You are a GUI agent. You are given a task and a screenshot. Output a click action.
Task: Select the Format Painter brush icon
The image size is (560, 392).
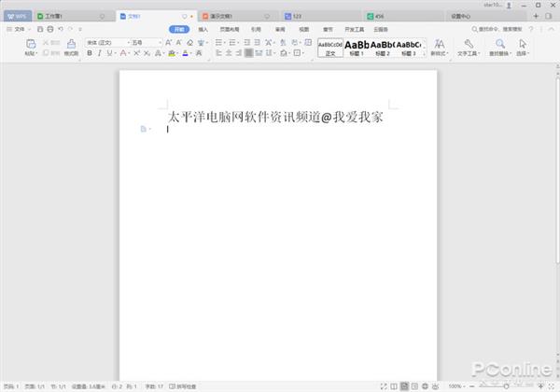pyautogui.click(x=71, y=44)
